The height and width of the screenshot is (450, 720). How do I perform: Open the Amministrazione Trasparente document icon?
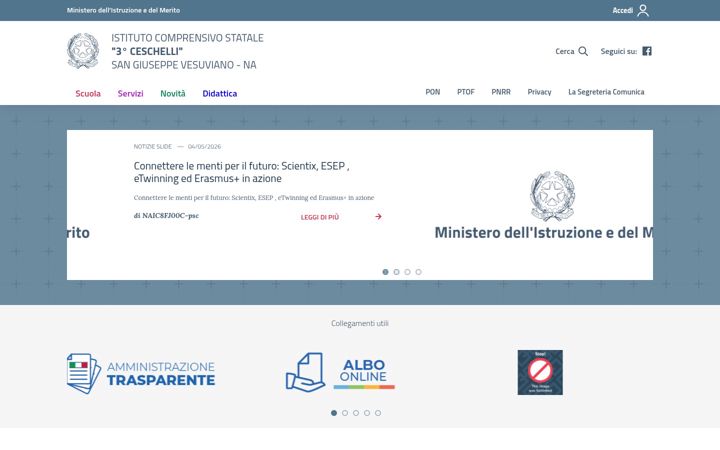pyautogui.click(x=84, y=373)
